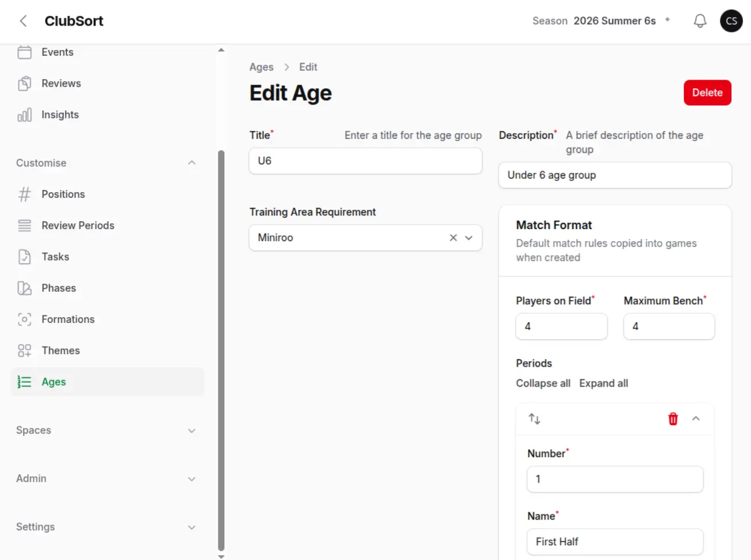Click the sidebar scroll down arrow
The image size is (751, 560).
tap(221, 557)
